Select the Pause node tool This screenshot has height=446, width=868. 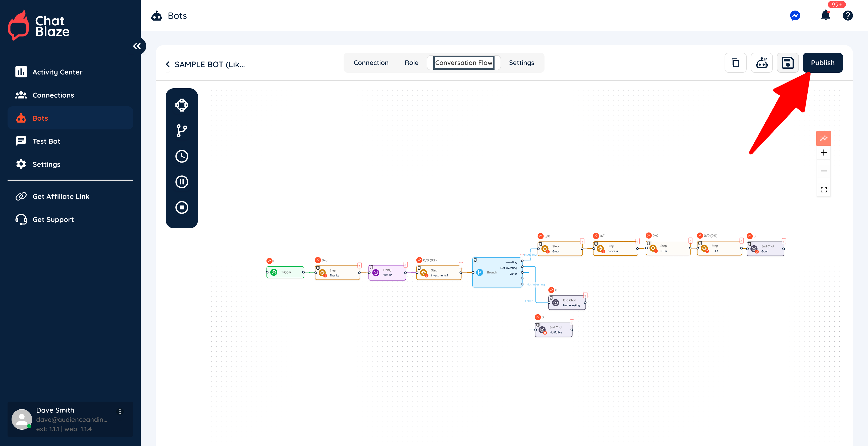(x=182, y=182)
